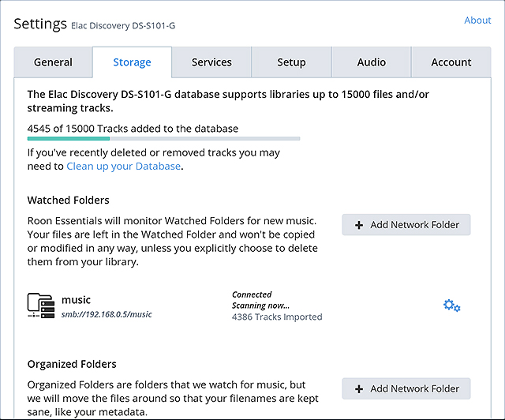Switch to the Account tab
Screen dimensions: 505x420
tap(451, 62)
